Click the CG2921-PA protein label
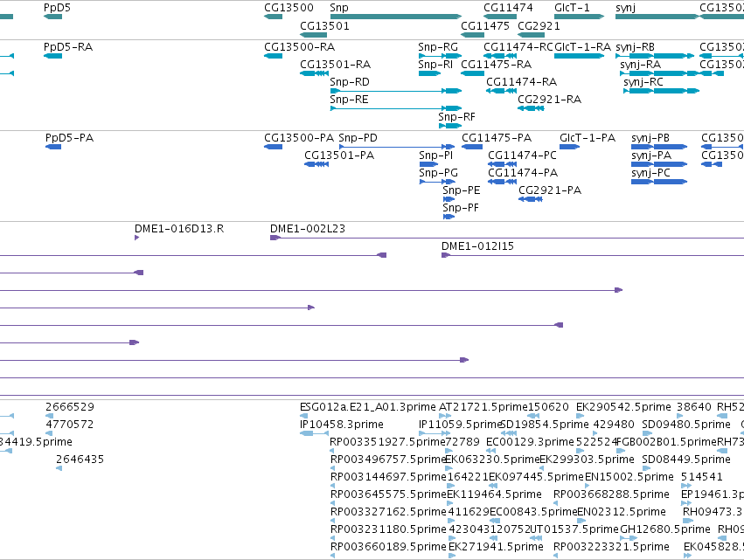744x560 pixels. [549, 190]
